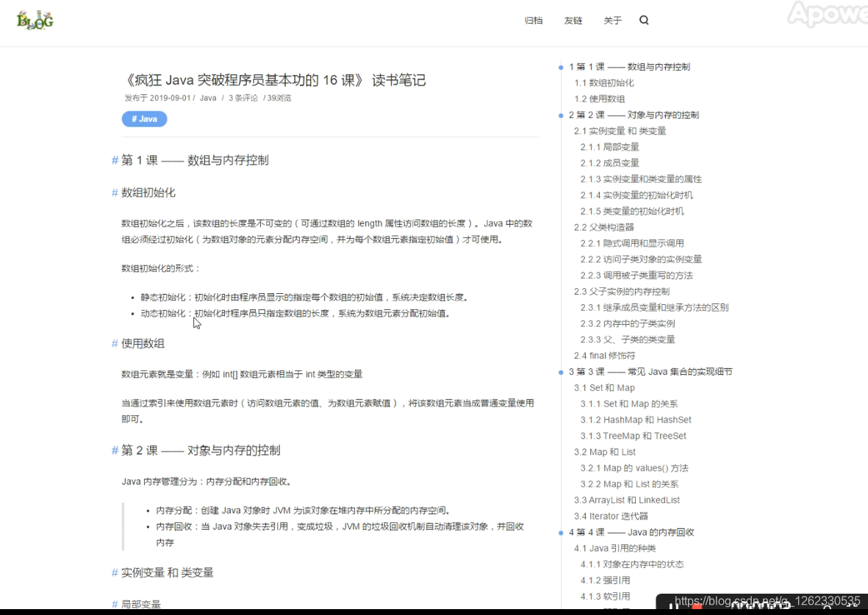
Task: Jump to TOC entry 4 第 4 课 Java 的内存回收
Action: (631, 533)
